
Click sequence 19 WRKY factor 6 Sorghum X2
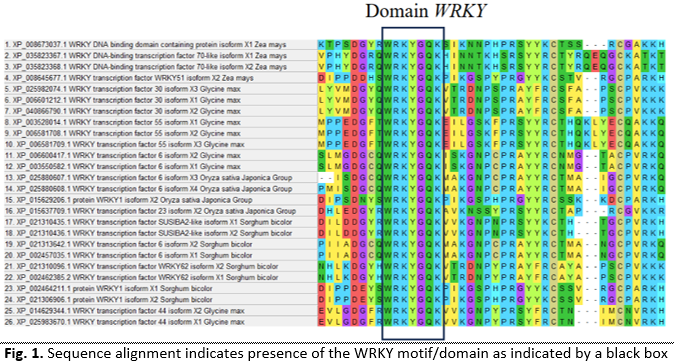128,244
